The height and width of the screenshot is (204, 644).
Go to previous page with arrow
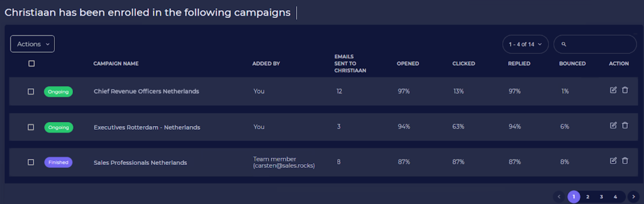click(x=559, y=197)
